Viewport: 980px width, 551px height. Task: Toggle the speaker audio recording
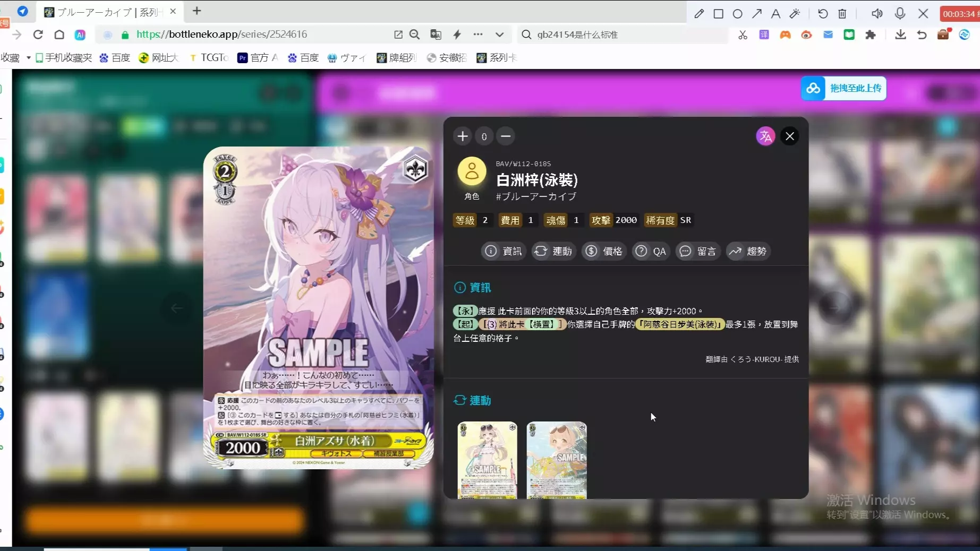click(x=877, y=14)
